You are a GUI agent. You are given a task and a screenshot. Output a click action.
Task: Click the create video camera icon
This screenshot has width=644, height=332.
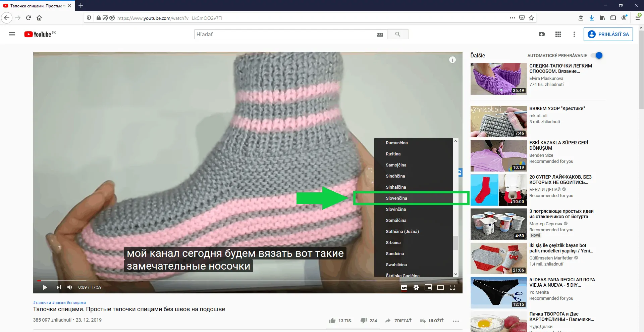[x=542, y=34]
